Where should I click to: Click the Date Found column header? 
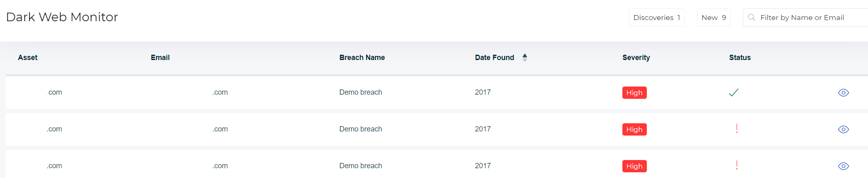[494, 58]
